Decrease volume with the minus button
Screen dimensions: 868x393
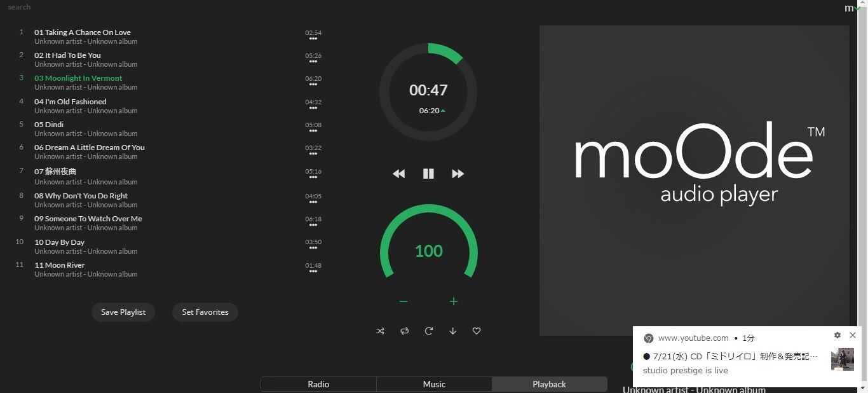pyautogui.click(x=403, y=301)
